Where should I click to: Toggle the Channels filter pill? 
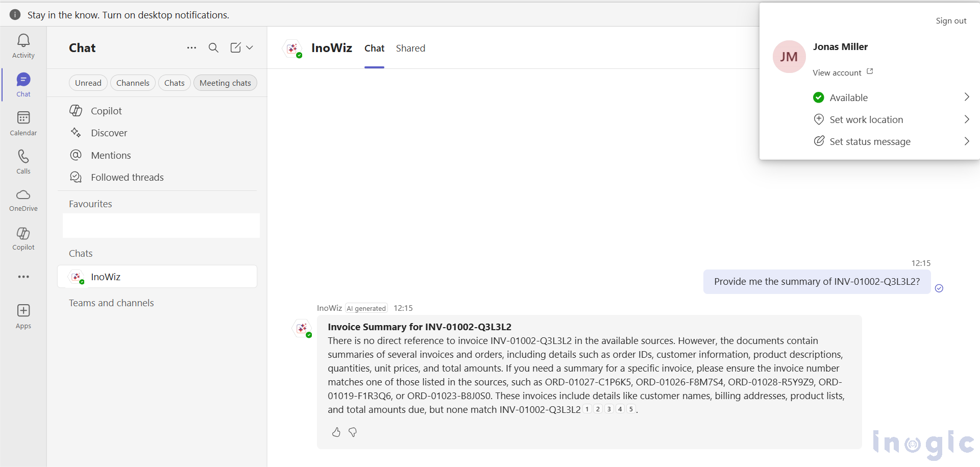coord(133,83)
